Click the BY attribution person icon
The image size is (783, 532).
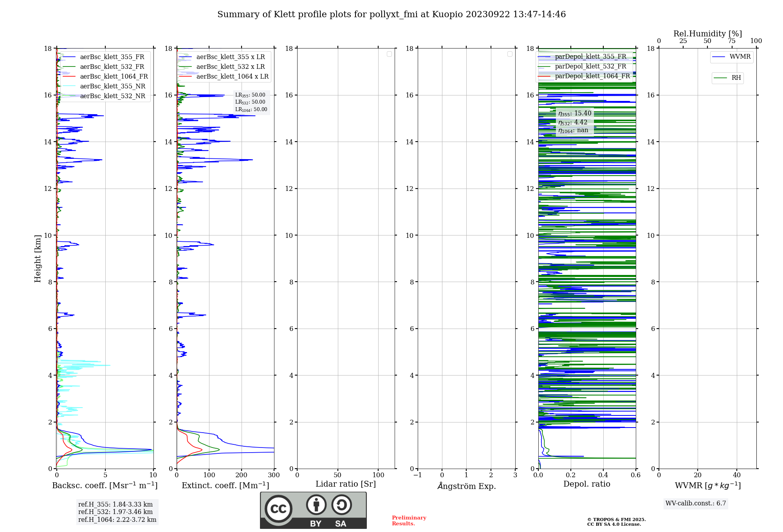coord(316,505)
